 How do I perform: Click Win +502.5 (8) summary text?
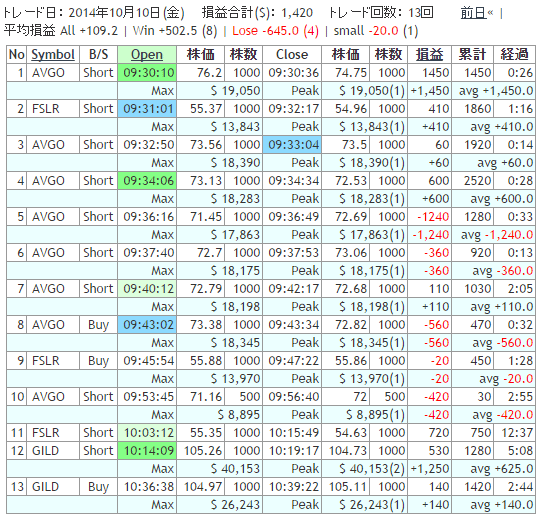click(175, 31)
